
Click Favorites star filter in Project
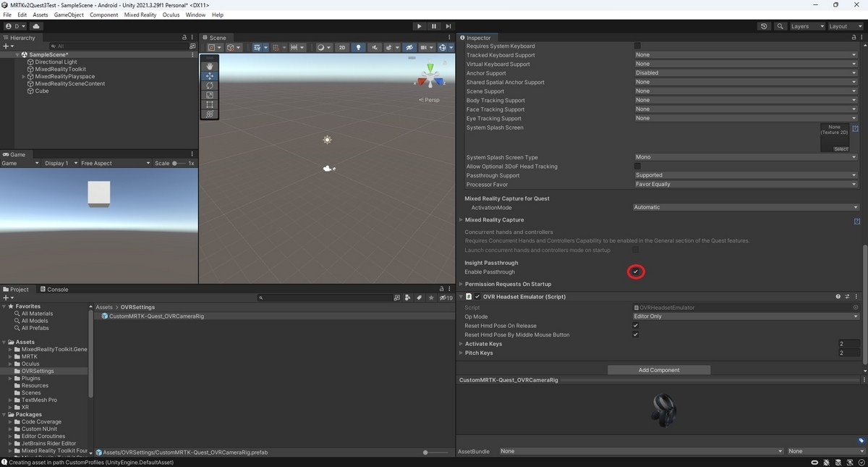[x=432, y=298]
